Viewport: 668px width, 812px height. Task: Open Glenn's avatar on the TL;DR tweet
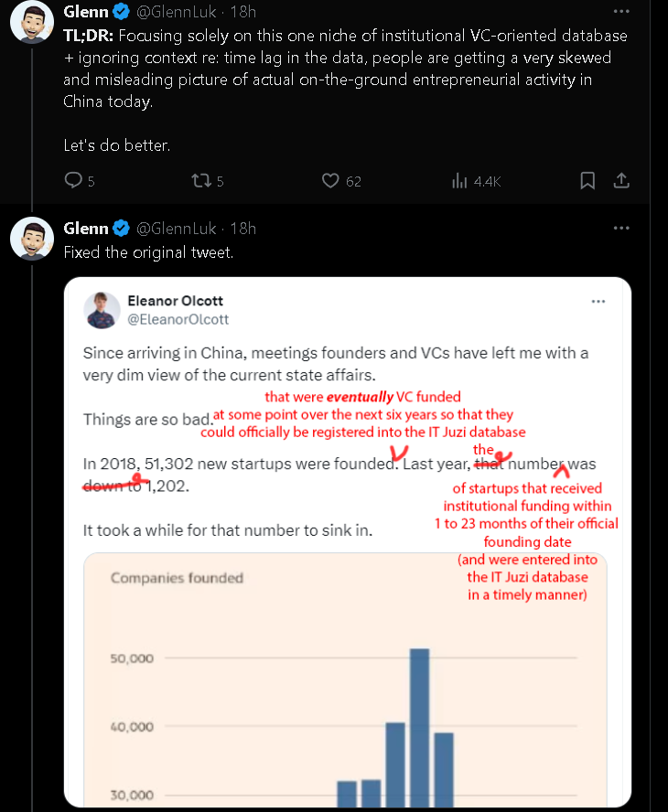tap(31, 20)
